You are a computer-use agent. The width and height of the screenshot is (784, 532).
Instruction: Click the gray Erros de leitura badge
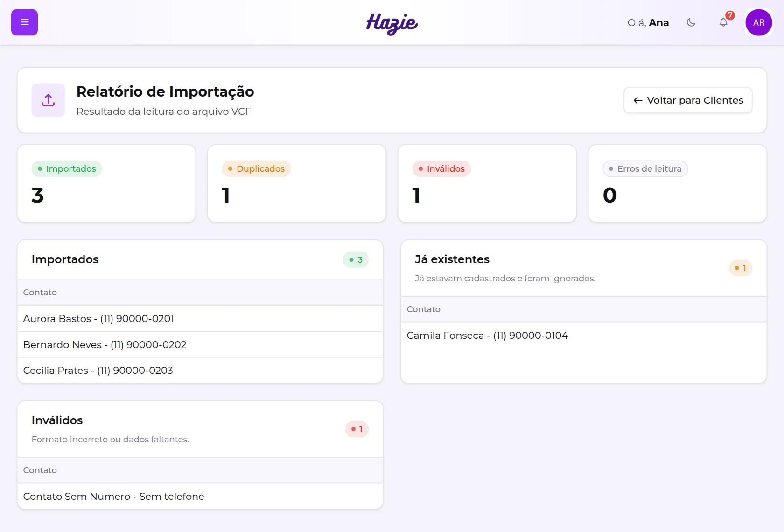[645, 168]
